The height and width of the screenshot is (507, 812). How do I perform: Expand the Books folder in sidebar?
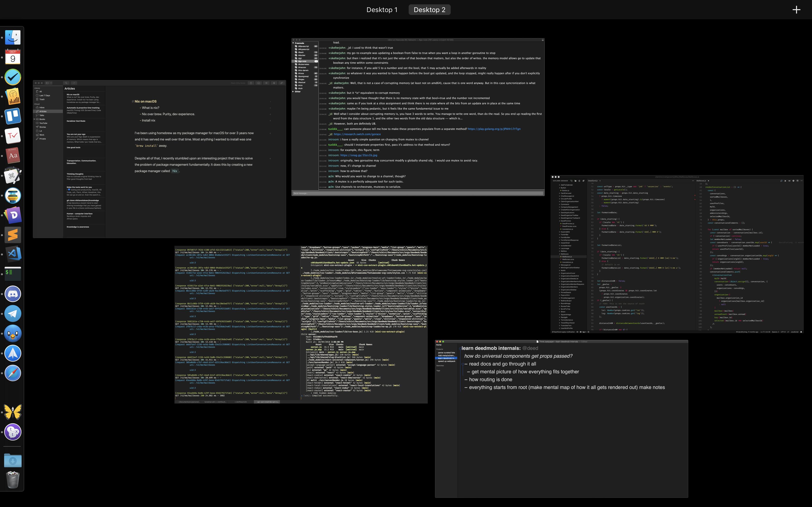(35, 119)
